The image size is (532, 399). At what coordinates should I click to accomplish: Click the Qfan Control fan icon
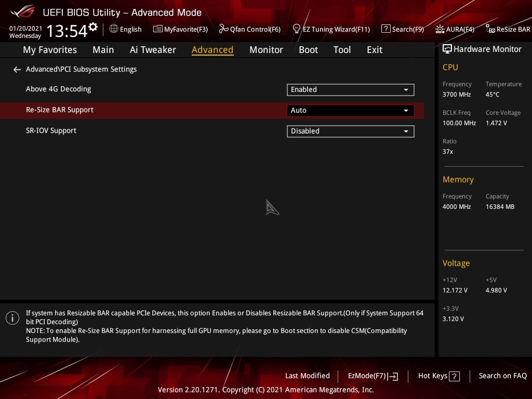(223, 29)
